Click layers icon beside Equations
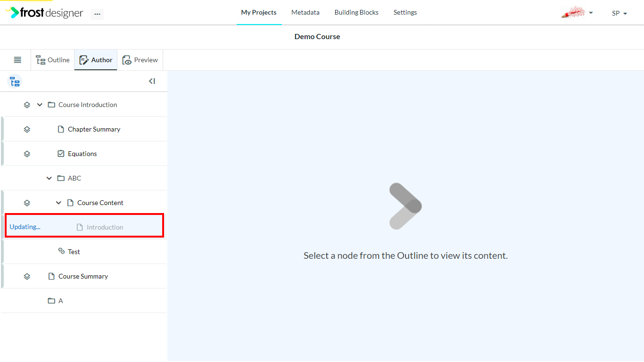 coord(27,154)
